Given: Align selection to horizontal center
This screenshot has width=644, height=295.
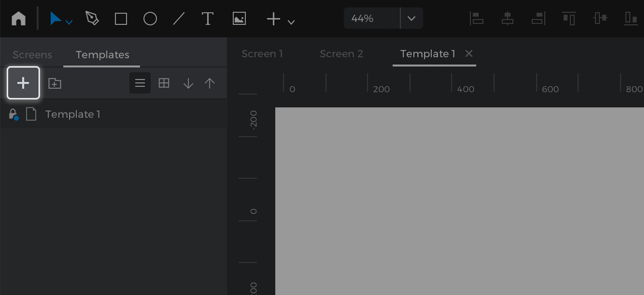Looking at the screenshot, I should click(x=507, y=18).
